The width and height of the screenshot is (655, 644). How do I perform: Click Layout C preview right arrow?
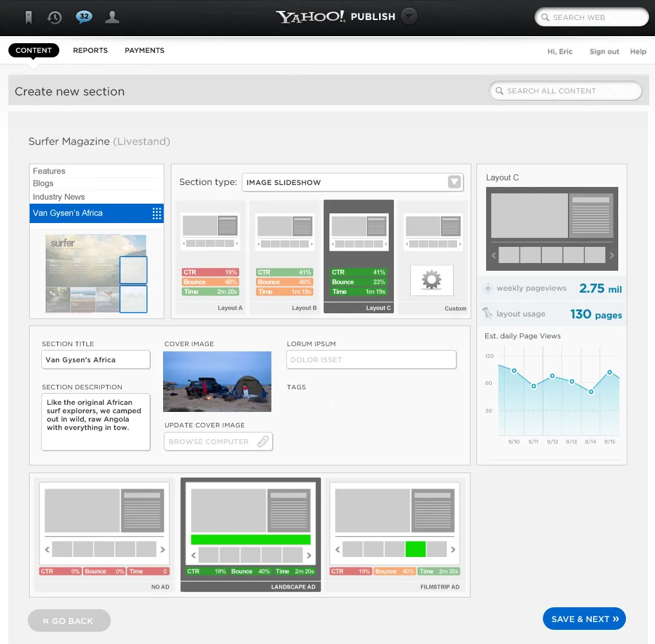612,255
